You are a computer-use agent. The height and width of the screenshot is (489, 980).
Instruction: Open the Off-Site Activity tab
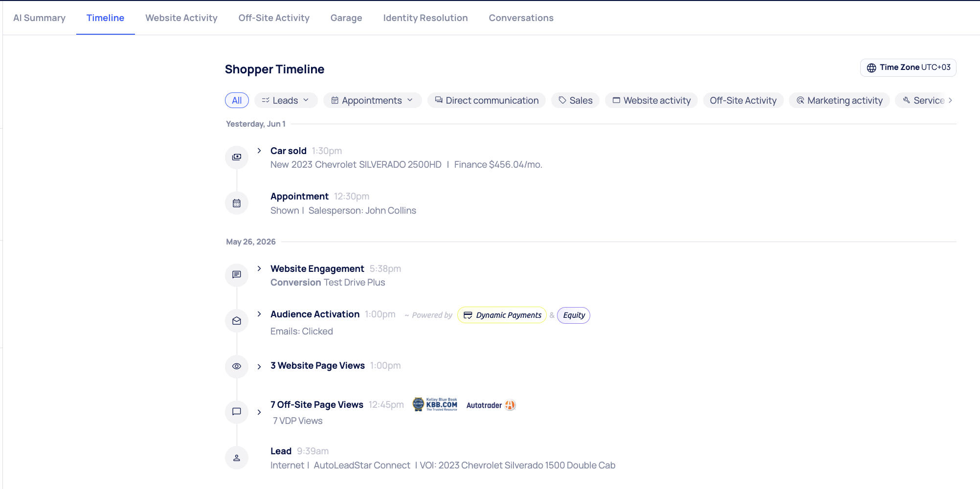(x=274, y=18)
